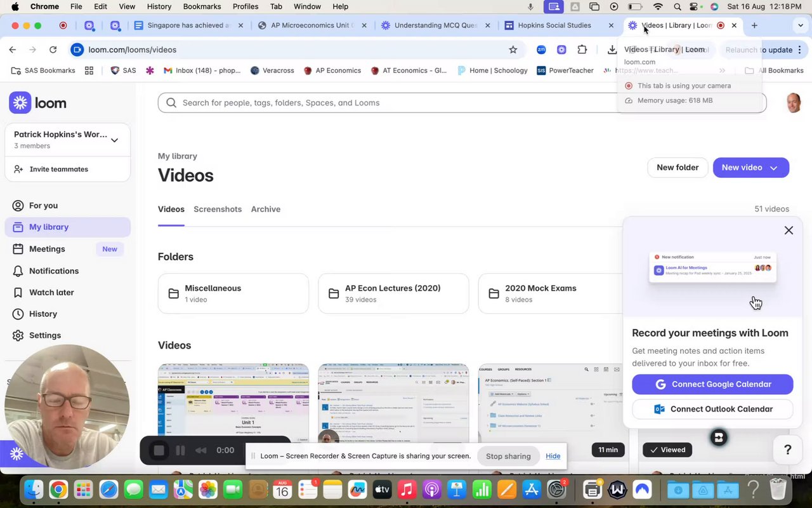The width and height of the screenshot is (812, 508).
Task: Open the All Bookmarks folder
Action: click(x=774, y=70)
